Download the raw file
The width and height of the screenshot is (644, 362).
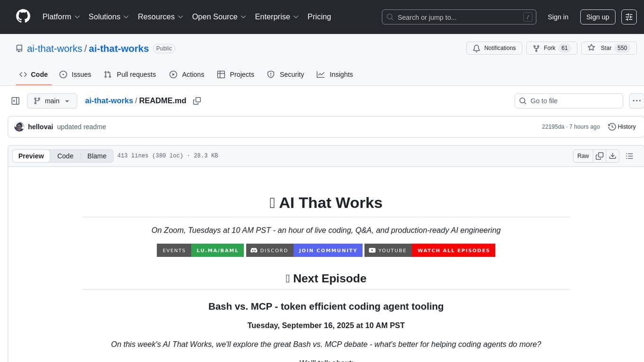[613, 156]
